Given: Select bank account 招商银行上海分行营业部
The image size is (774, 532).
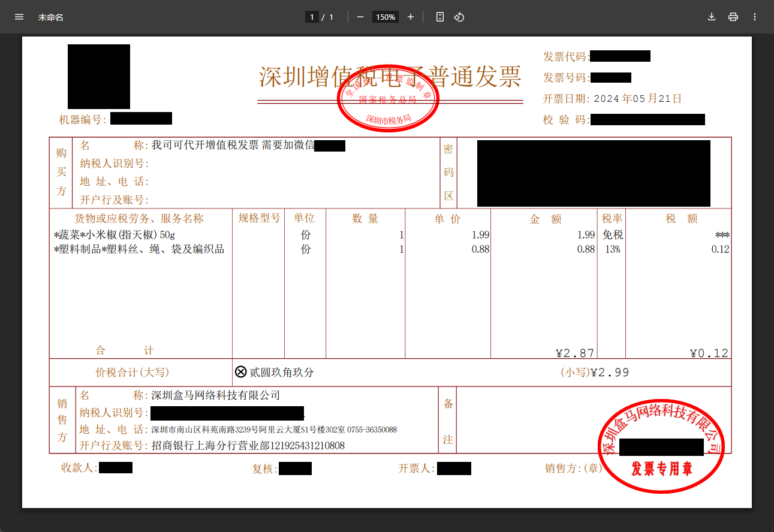Looking at the screenshot, I should click(210, 446).
